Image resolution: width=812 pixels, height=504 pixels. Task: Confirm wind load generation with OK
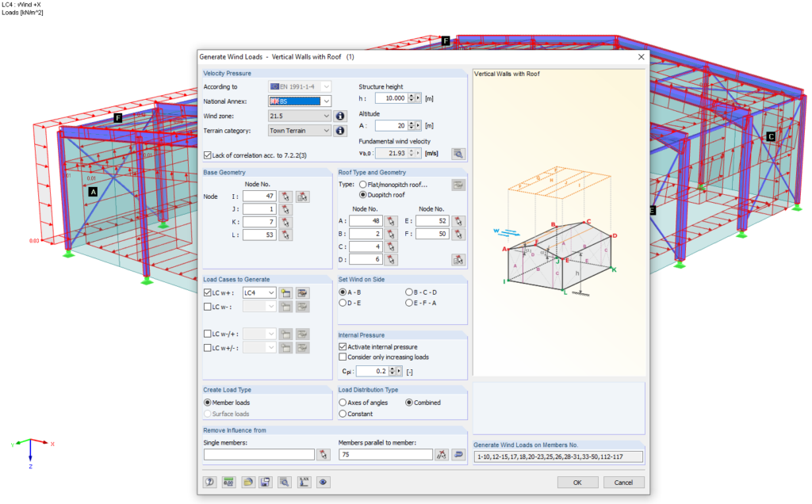coord(577,482)
